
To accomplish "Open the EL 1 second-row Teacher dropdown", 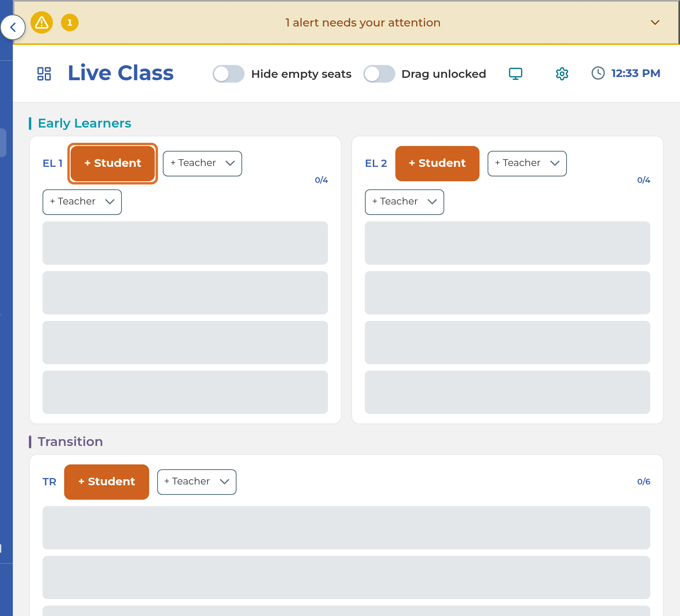I will (x=82, y=202).
